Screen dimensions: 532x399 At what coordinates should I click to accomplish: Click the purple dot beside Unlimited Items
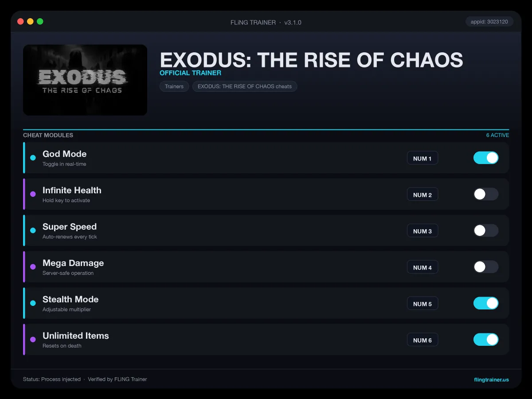click(x=33, y=340)
